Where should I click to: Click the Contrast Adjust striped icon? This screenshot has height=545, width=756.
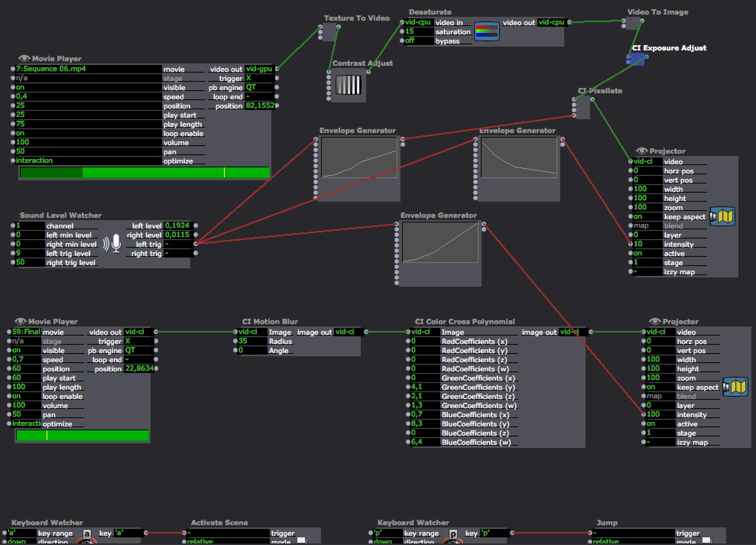[x=348, y=85]
